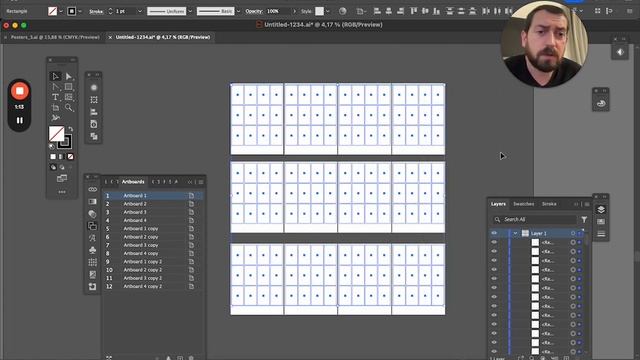Switch to Posters_3.ai document tab
The image size is (640, 360).
pos(55,37)
